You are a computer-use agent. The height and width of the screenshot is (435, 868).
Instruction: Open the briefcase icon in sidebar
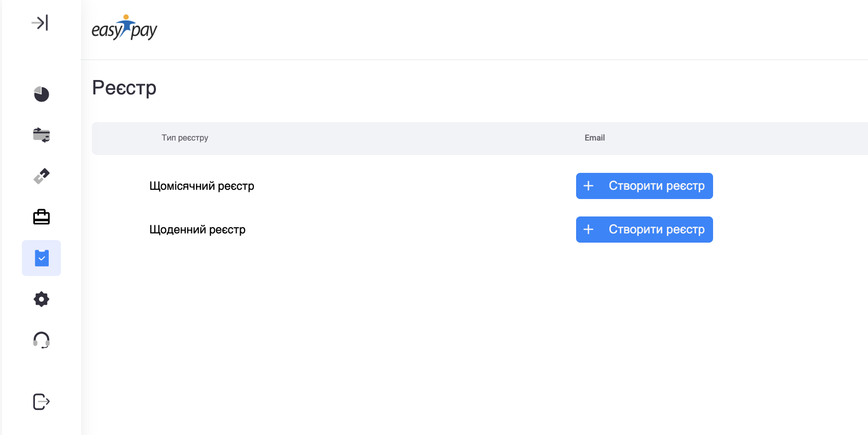pos(41,217)
